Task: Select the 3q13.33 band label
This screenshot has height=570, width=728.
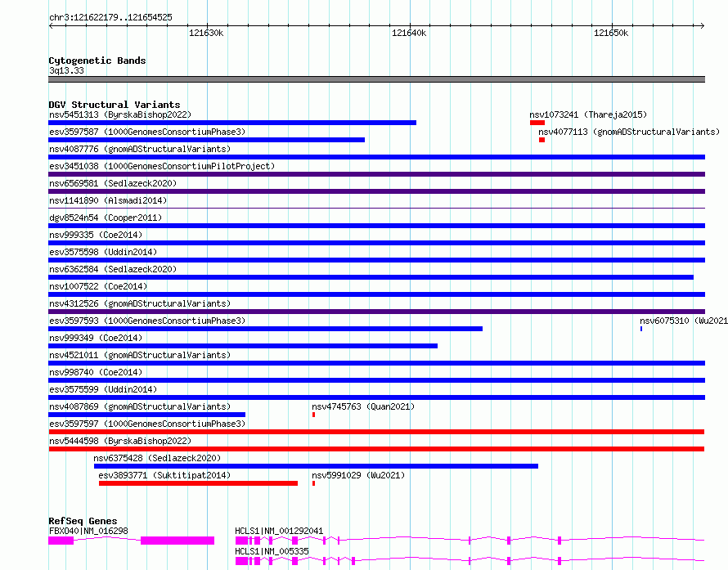Action: [66, 70]
